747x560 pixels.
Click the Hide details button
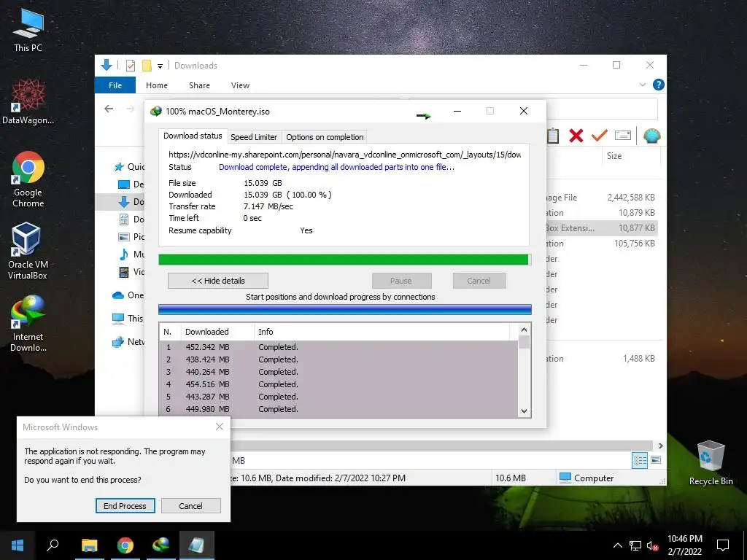(x=217, y=281)
